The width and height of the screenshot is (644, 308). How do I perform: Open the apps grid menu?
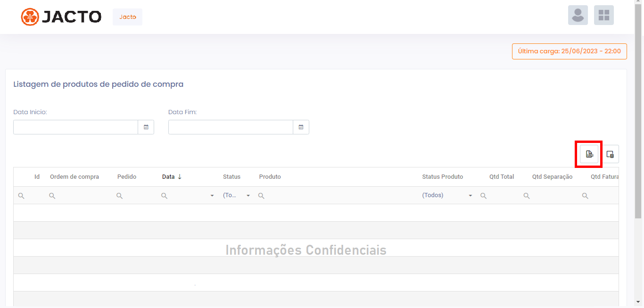(x=604, y=15)
